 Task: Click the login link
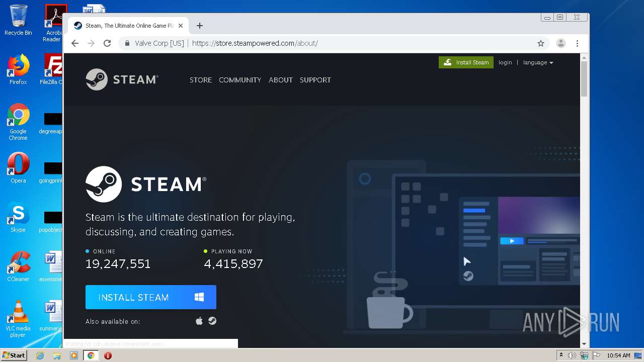505,62
